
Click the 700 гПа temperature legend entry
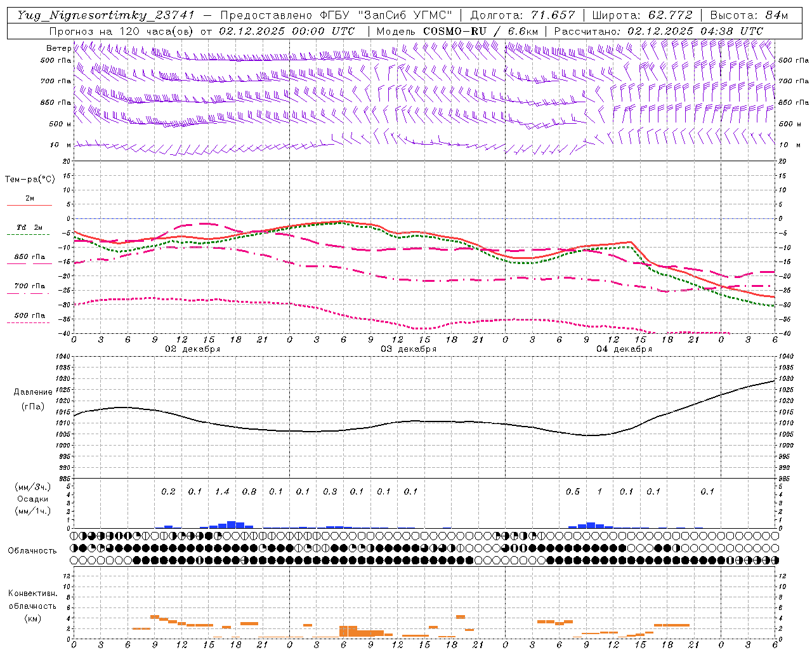click(x=29, y=286)
